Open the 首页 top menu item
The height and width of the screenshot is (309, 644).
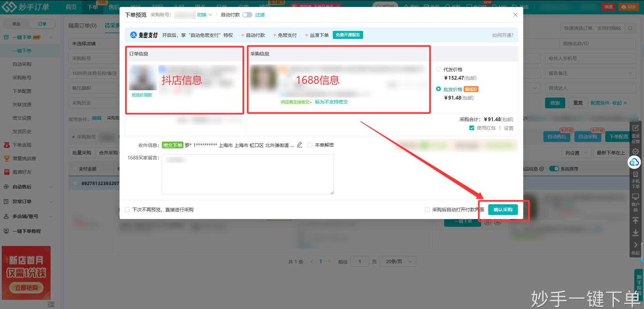point(71,7)
